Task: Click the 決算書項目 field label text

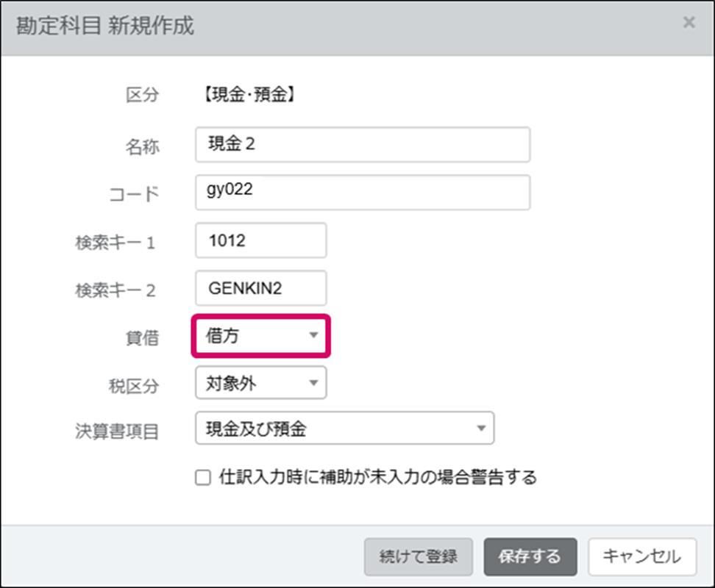Action: tap(117, 431)
